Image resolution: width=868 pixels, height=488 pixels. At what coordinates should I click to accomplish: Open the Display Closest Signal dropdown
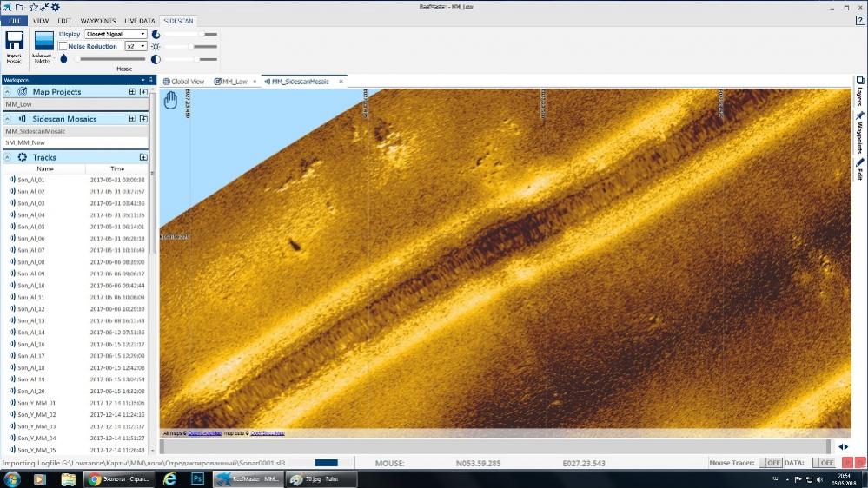116,34
